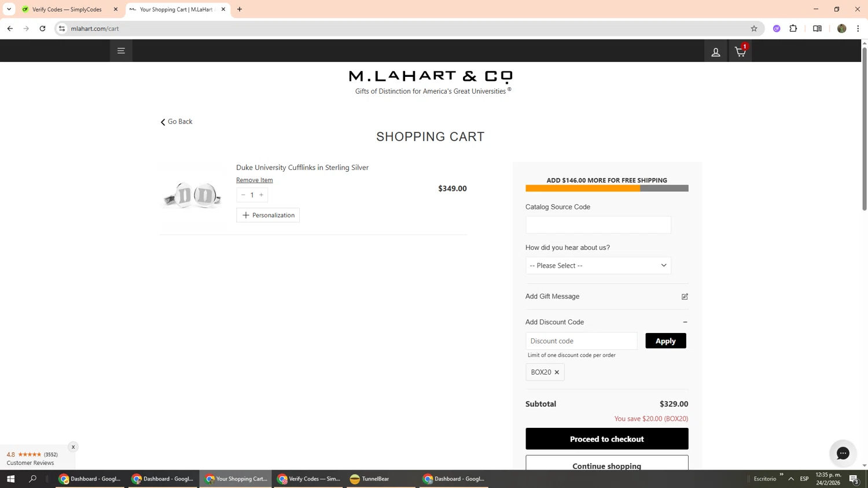Open the Chrome side panel icon
Viewport: 868px width, 488px height.
tap(817, 28)
